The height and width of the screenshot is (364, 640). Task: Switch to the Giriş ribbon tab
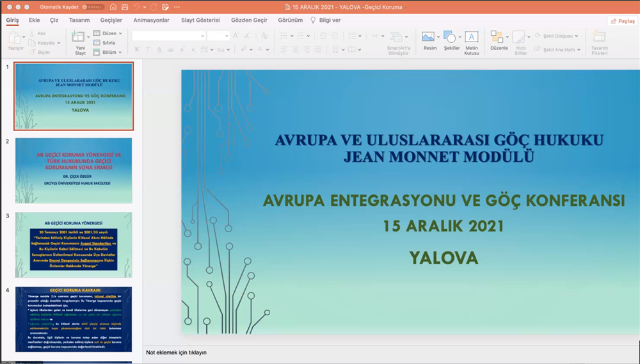(x=12, y=20)
